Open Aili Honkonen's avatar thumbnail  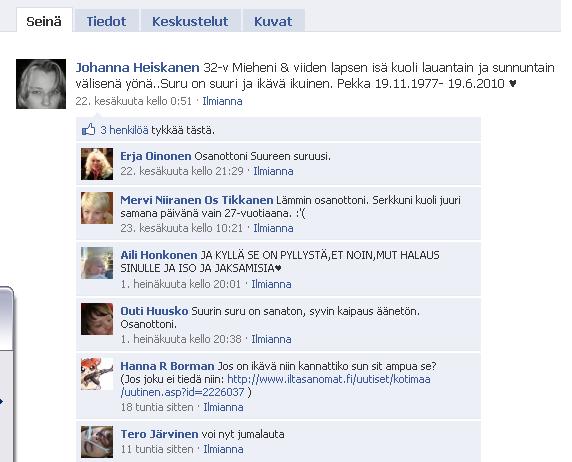click(x=97, y=263)
